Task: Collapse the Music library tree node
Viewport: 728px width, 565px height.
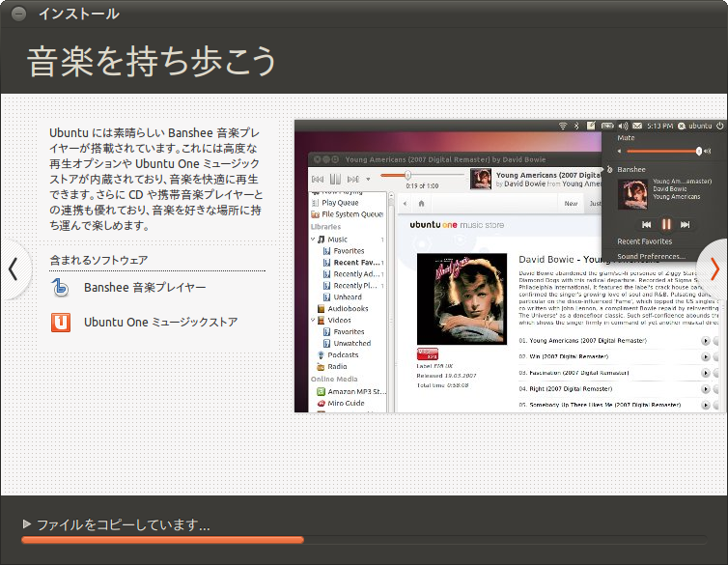Action: pyautogui.click(x=313, y=240)
